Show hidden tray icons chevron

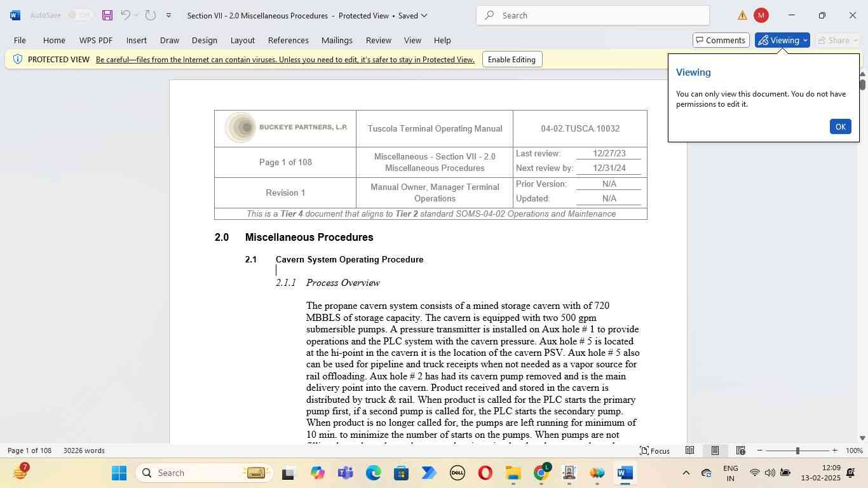coord(686,473)
